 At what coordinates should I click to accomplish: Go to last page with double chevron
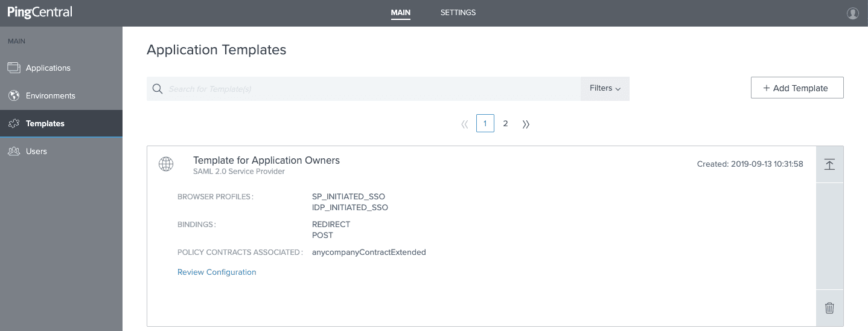click(x=526, y=124)
